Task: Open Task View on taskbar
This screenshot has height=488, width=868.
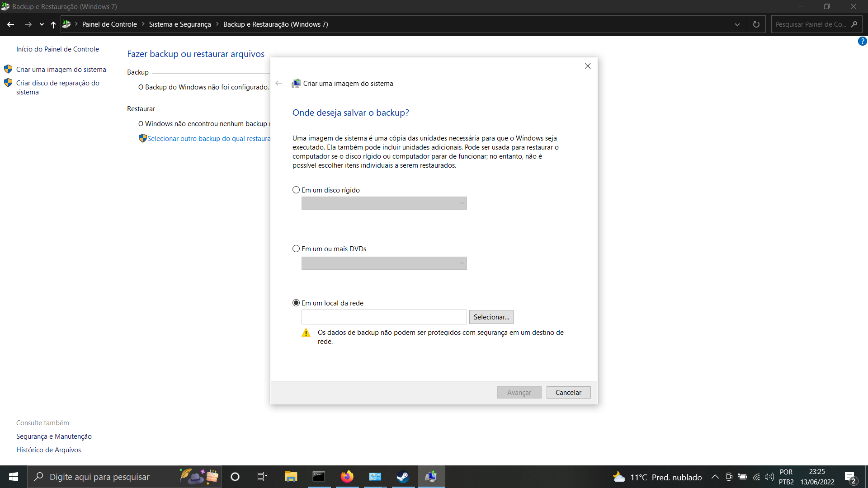Action: point(262,477)
